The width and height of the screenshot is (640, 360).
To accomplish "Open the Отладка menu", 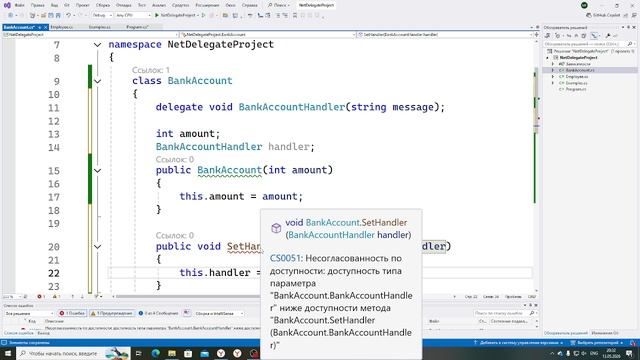I will tap(123, 5).
